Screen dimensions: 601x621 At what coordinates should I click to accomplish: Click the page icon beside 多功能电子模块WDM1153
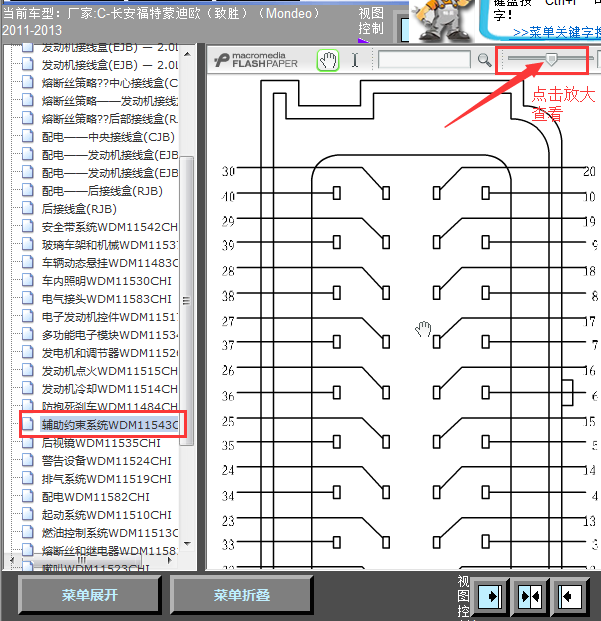[x=28, y=334]
